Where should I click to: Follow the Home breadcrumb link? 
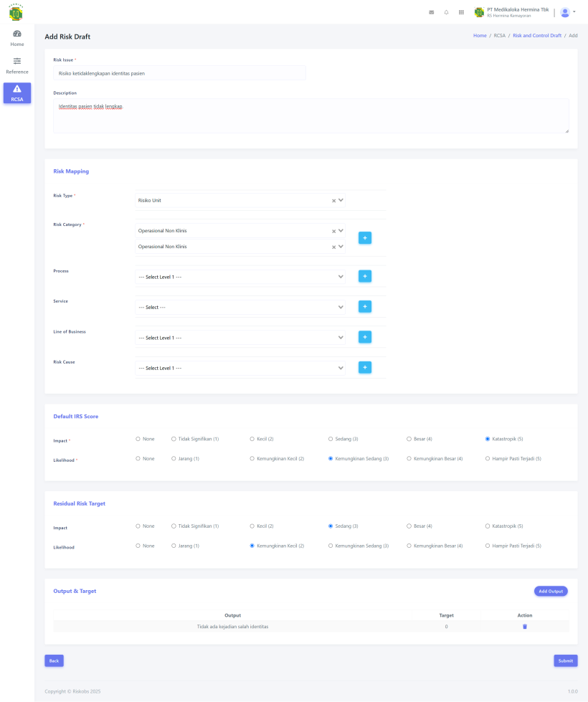[480, 36]
